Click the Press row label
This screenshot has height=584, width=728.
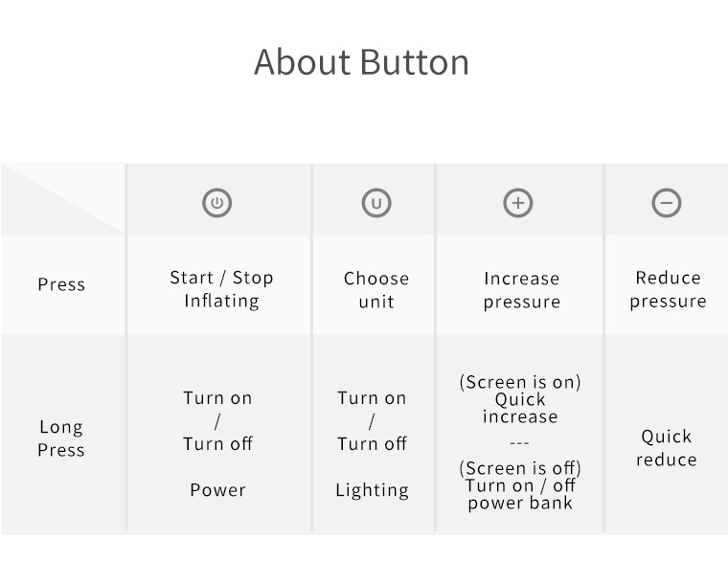coord(61,284)
